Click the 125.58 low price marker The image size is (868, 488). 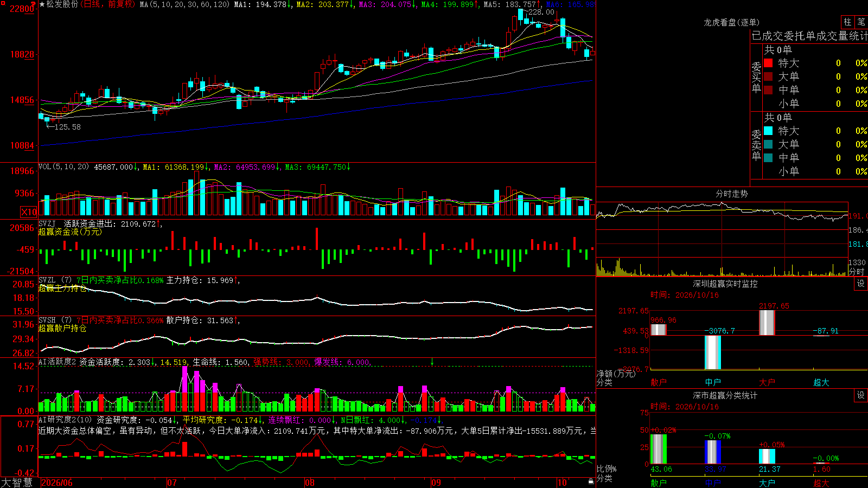click(x=67, y=127)
